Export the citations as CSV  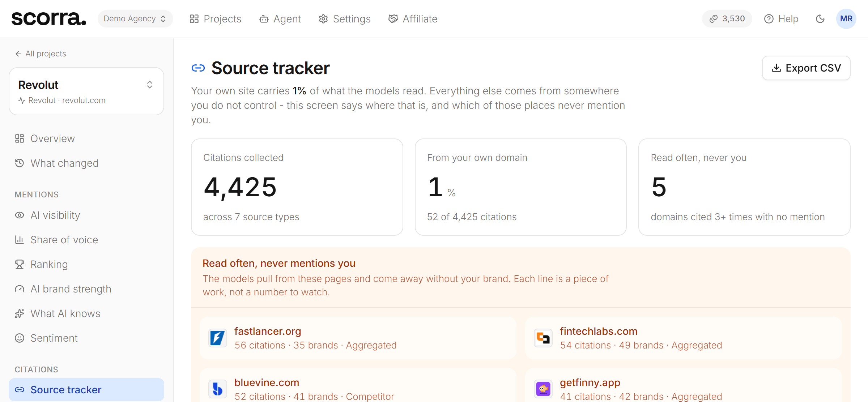(806, 68)
